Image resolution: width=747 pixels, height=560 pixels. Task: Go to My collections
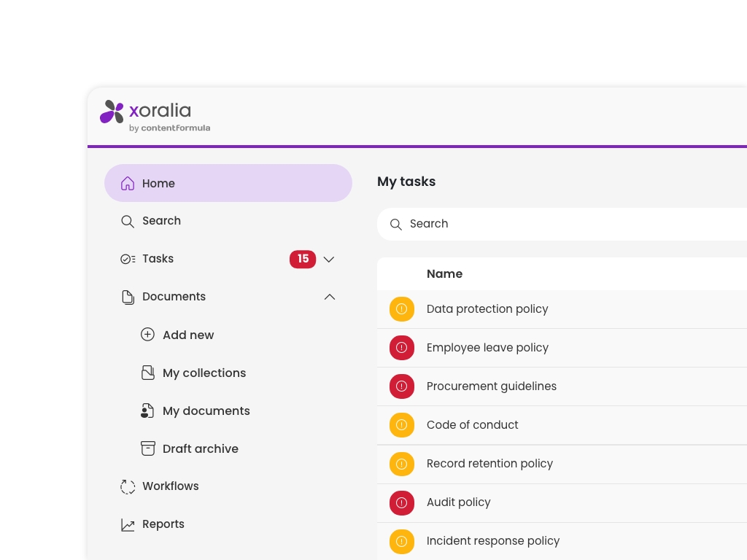[204, 373]
